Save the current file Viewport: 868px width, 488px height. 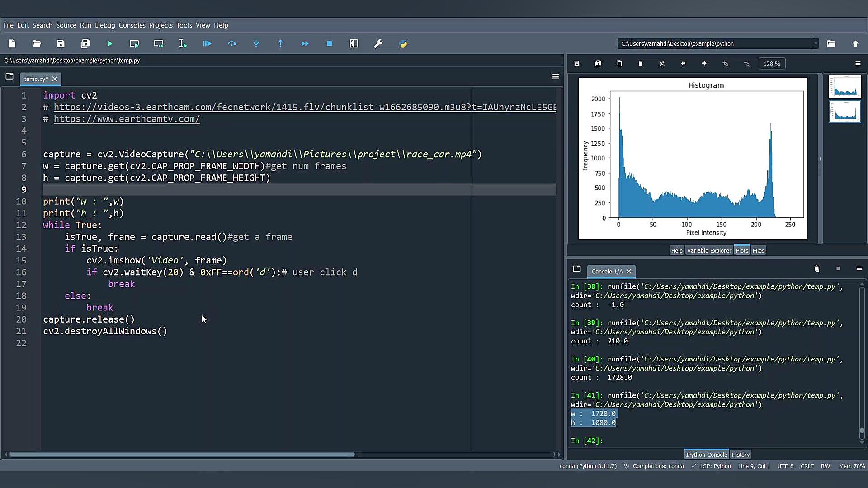point(61,44)
